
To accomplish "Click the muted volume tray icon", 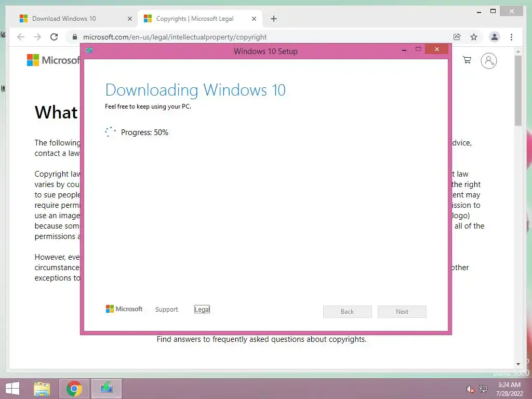I will [470, 389].
